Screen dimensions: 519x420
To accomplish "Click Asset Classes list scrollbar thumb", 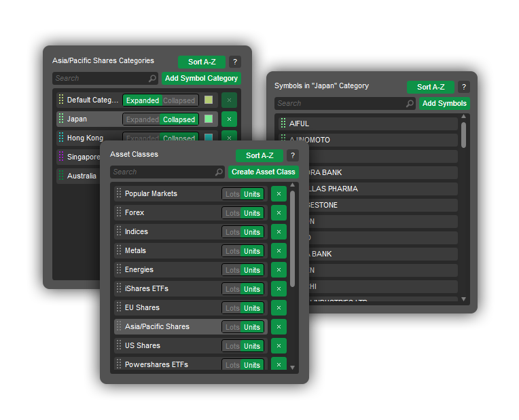I will point(292,238).
